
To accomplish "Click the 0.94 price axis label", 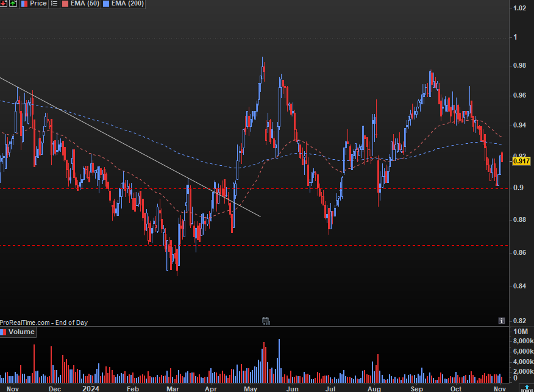I will tap(520, 126).
